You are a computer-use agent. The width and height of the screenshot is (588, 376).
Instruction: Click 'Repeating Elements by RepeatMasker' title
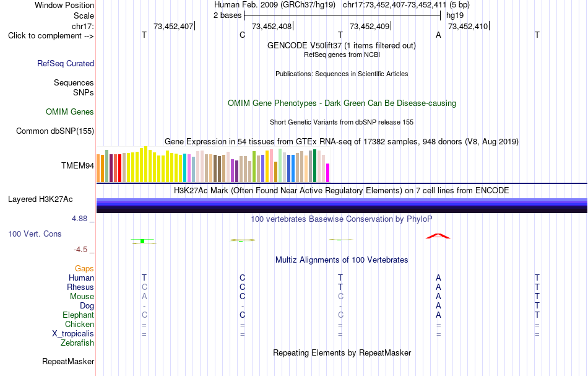tap(342, 352)
